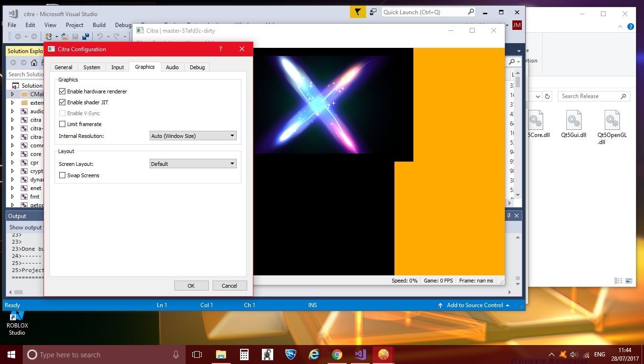
Task: Click the JM account badge in Visual Studio
Action: 517,25
